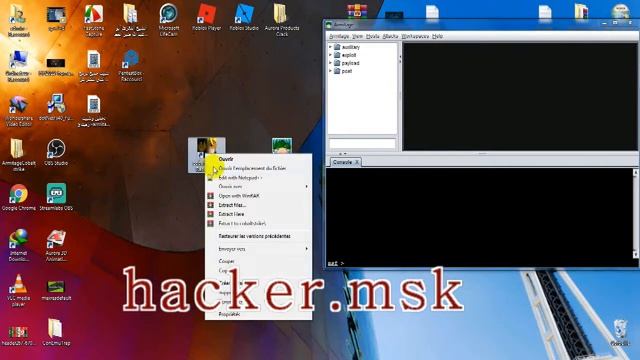This screenshot has width=640, height=360.
Task: Open the Roblox Player desktop shortcut
Action: point(207,18)
